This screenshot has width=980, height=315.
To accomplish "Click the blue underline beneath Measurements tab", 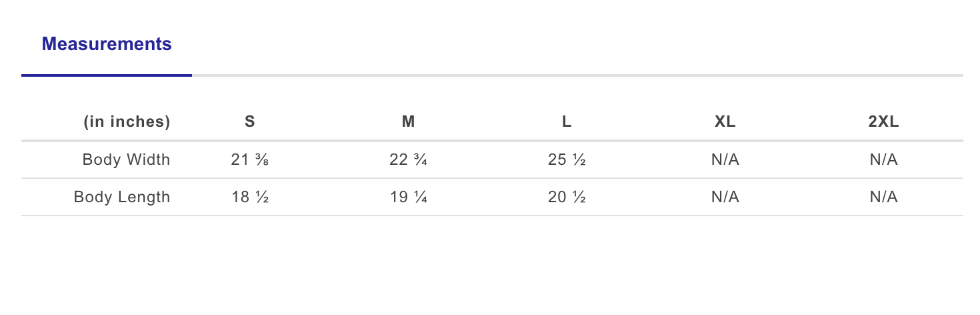I will point(107,75).
